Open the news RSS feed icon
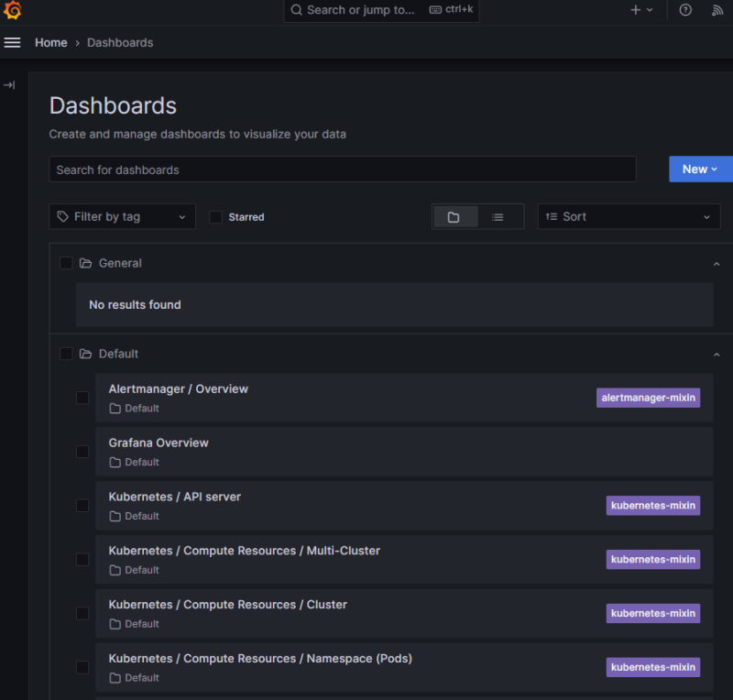 [717, 10]
